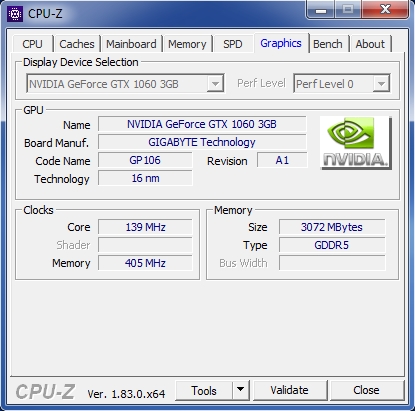Click the 3072 MBytes memory size value
415x411 pixels.
click(x=332, y=227)
